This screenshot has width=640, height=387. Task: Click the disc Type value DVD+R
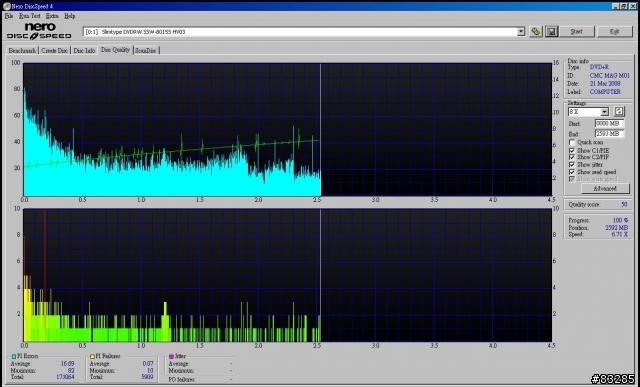tap(599, 67)
